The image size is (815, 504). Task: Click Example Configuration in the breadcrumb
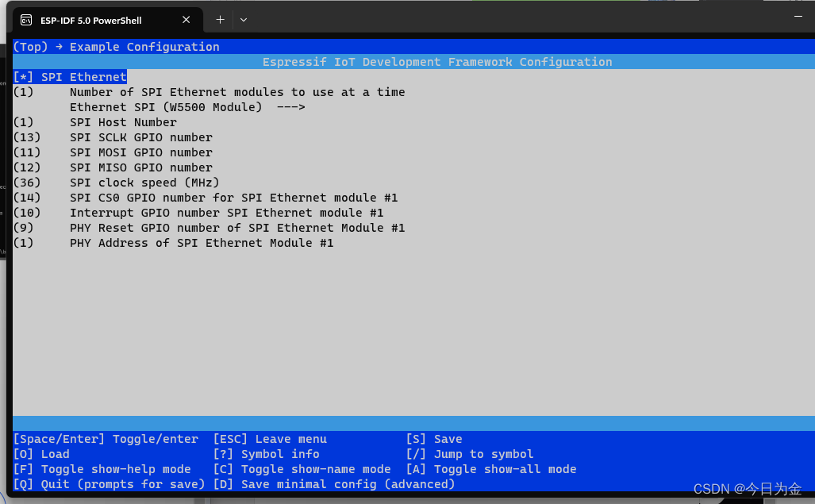(x=145, y=47)
